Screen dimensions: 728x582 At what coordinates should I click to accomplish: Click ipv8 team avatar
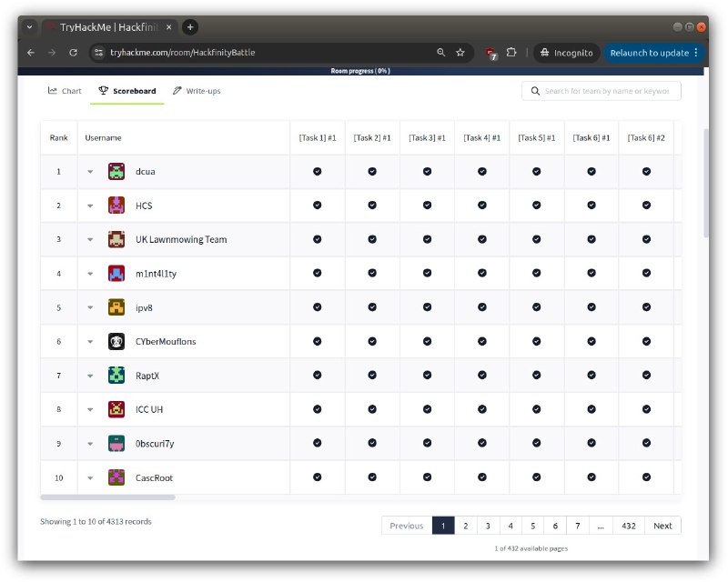pyautogui.click(x=116, y=307)
